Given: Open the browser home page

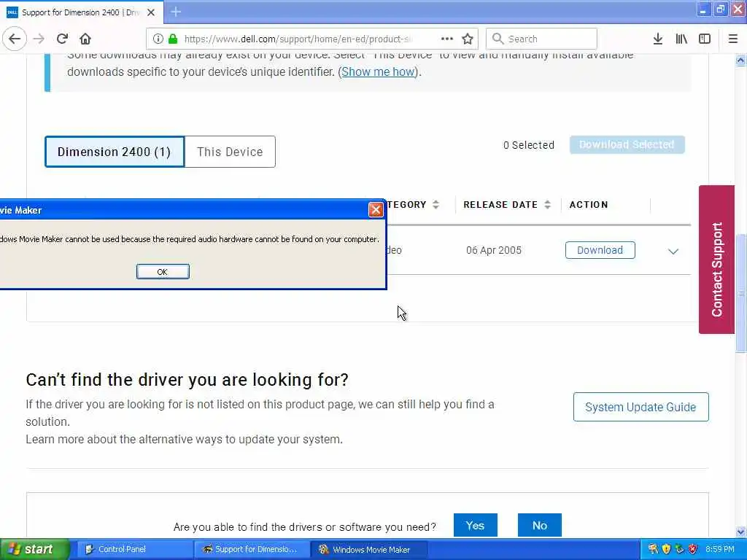Looking at the screenshot, I should coord(85,39).
